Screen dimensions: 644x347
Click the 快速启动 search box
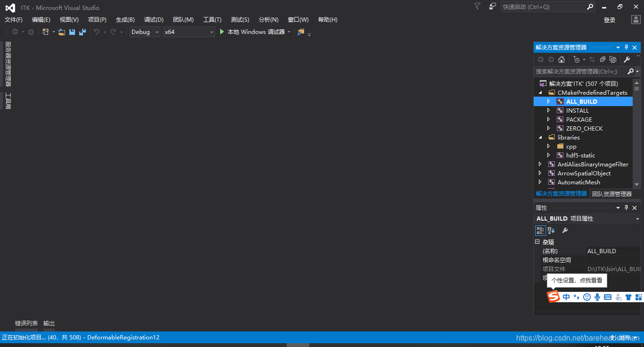(x=548, y=7)
